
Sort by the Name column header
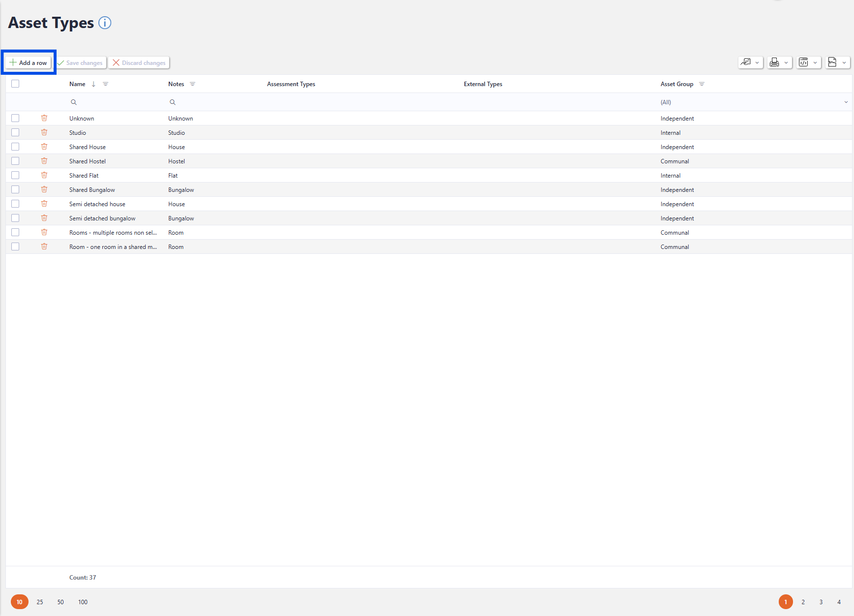pyautogui.click(x=77, y=84)
